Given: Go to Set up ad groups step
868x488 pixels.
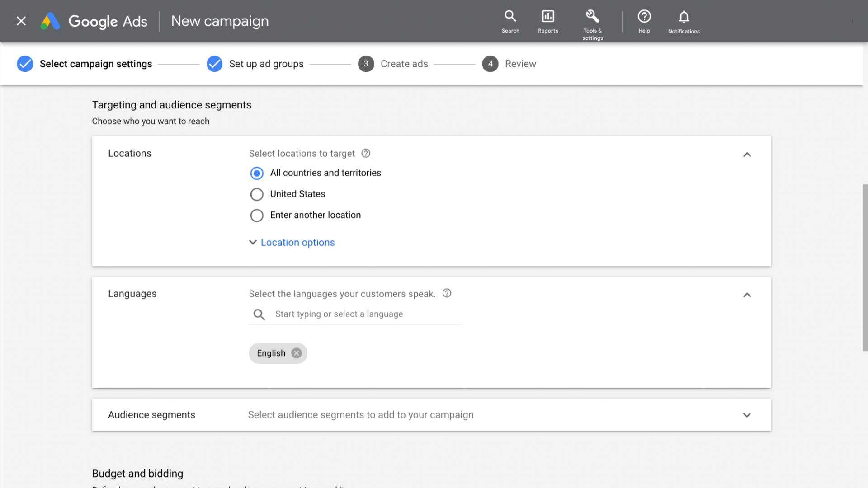Looking at the screenshot, I should [266, 64].
